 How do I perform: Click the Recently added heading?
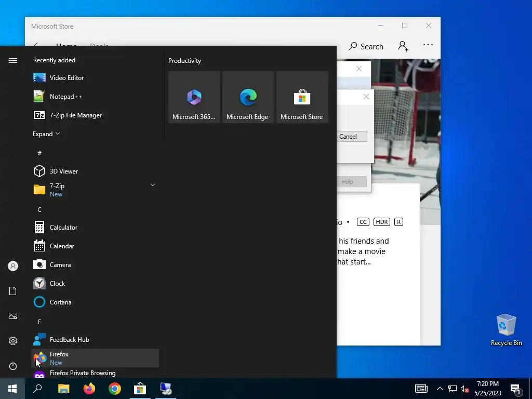[x=54, y=60]
